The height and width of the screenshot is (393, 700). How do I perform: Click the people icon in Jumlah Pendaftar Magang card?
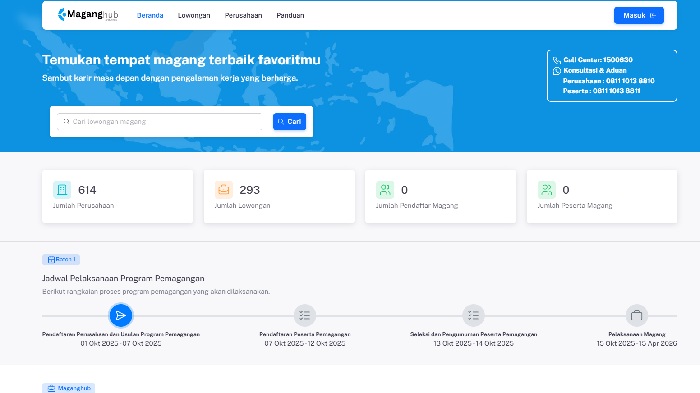[x=385, y=190]
